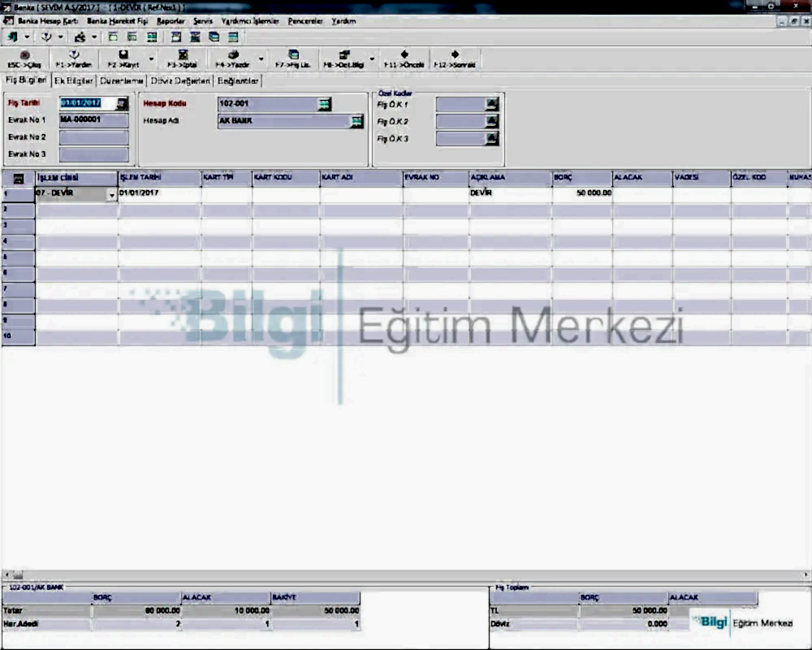The width and height of the screenshot is (812, 650).
Task: Click the horizontal scrollbar below the grid
Action: click(406, 574)
